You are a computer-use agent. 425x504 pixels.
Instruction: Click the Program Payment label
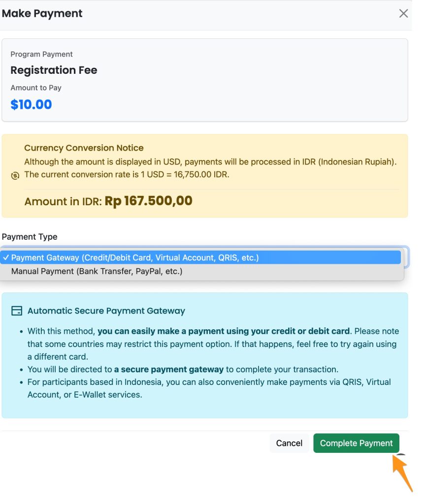41,54
